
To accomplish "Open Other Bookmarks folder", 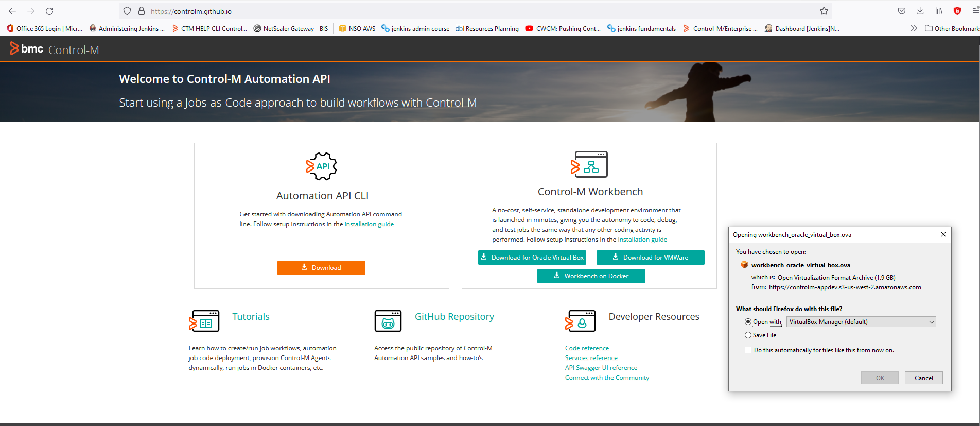I will coord(952,28).
